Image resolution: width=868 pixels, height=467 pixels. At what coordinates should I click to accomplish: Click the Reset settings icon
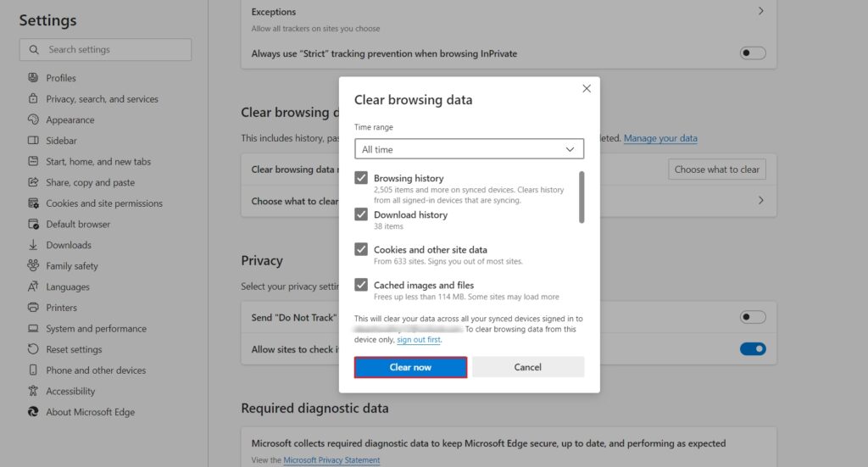click(x=33, y=349)
